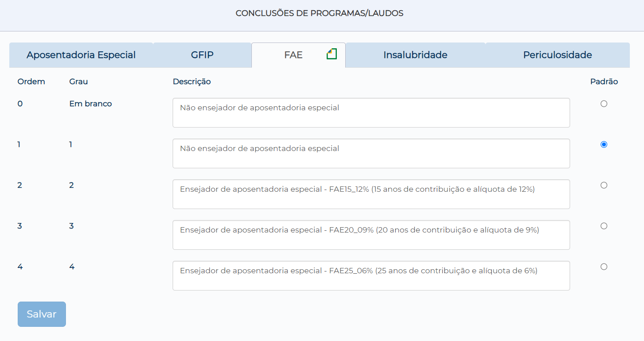Click into the FAE20_09% description box
644x341 pixels.
(x=371, y=235)
